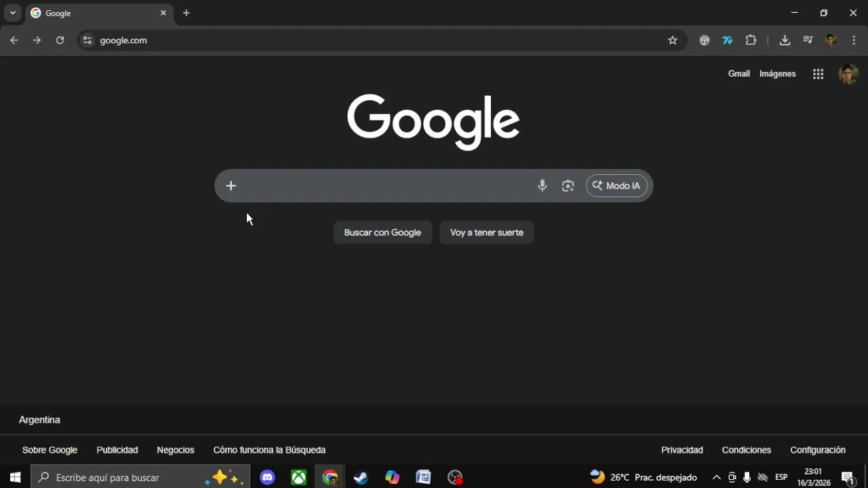
Task: View site information icon beside google.com
Action: point(87,41)
